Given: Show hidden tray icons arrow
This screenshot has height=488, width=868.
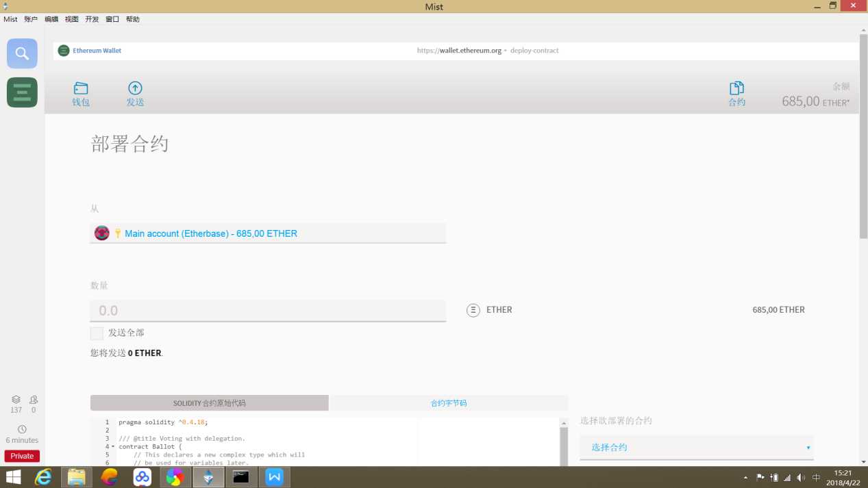Looking at the screenshot, I should tap(746, 477).
